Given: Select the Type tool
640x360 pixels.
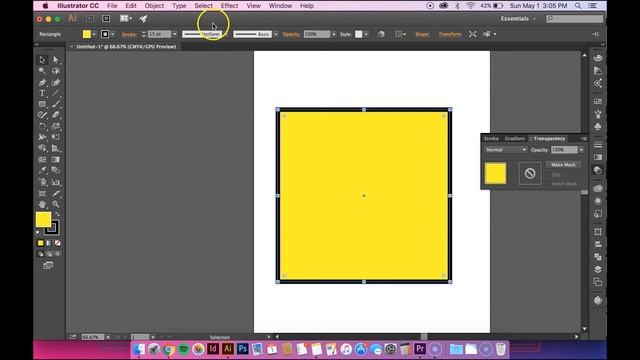Looking at the screenshot, I should pos(42,93).
